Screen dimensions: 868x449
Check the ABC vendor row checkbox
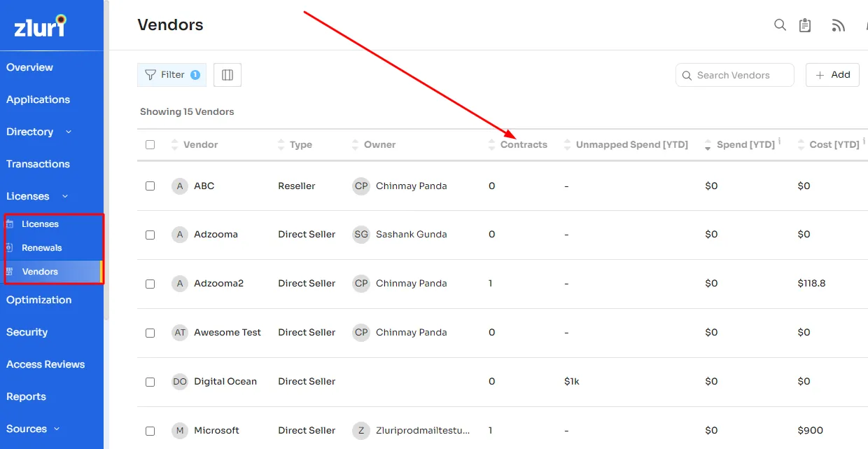[150, 186]
